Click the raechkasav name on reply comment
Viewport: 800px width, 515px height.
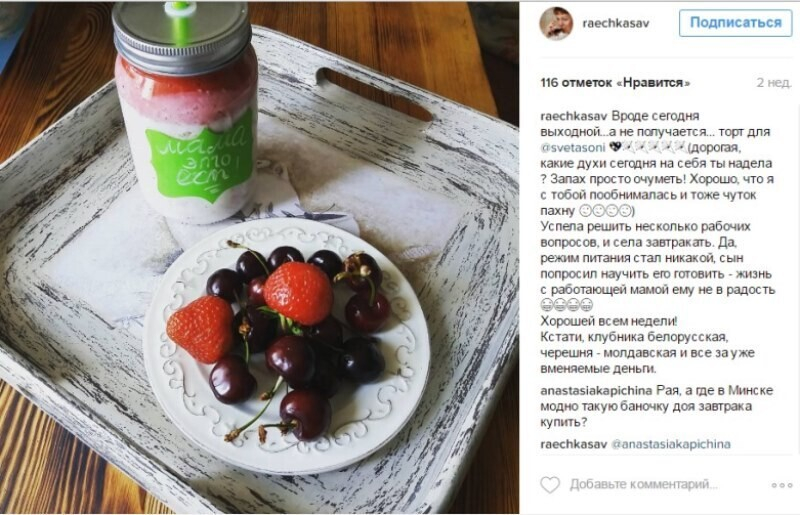[x=573, y=444]
